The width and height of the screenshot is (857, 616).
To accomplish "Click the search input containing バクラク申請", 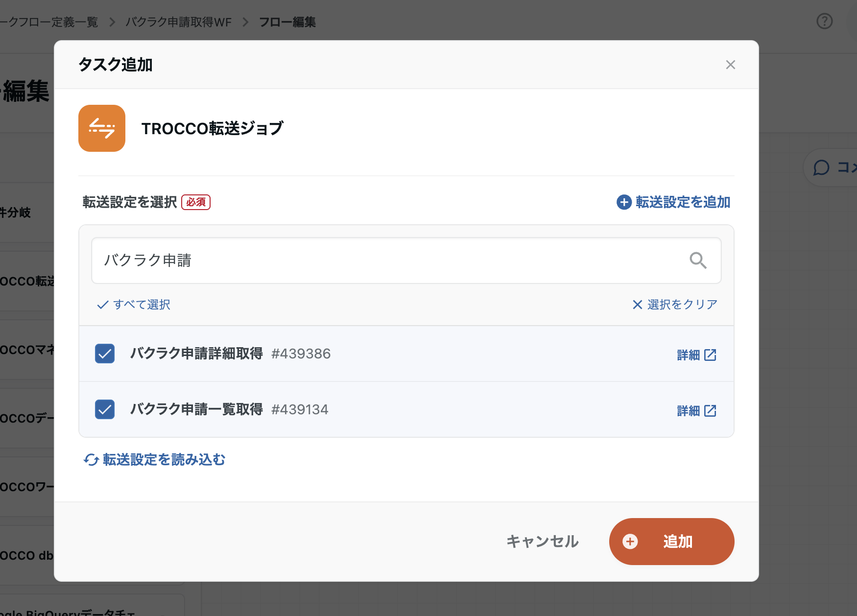I will (x=343, y=260).
